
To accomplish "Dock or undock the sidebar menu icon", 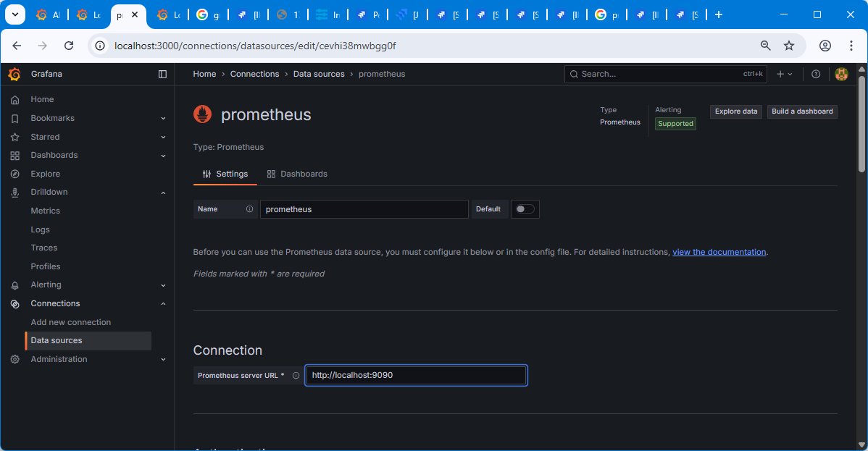I will [x=162, y=74].
